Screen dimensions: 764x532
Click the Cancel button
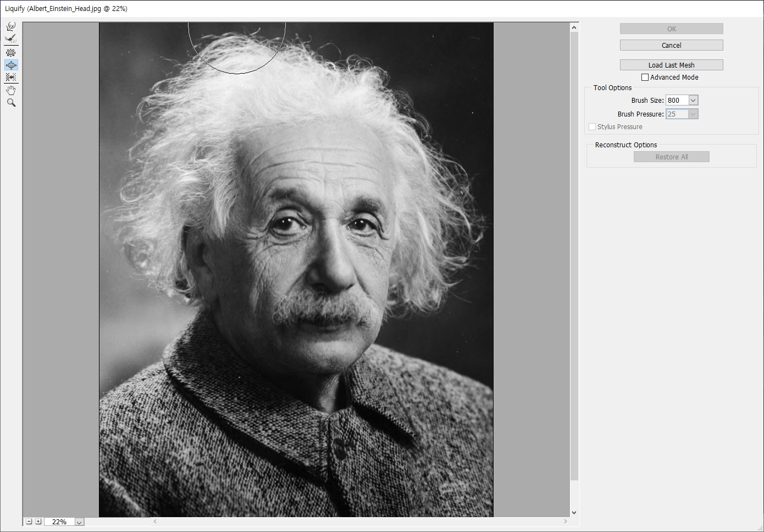click(672, 45)
